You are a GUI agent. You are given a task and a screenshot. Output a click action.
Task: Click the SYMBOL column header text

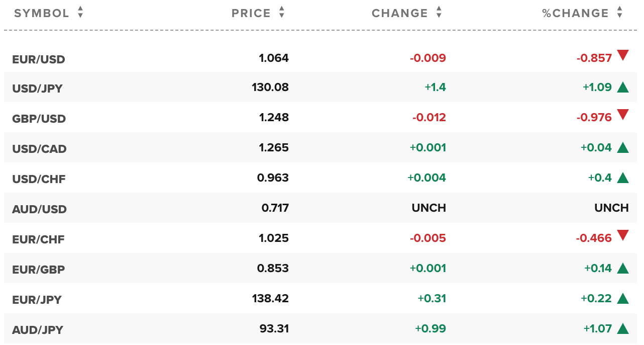(42, 13)
